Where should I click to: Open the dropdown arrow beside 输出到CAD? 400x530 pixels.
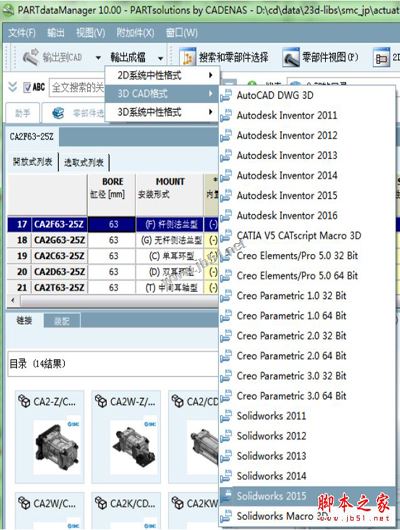[98, 58]
